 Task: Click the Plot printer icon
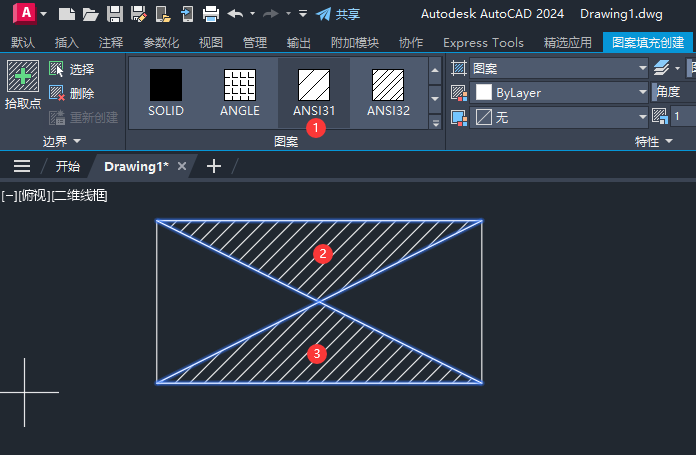211,14
